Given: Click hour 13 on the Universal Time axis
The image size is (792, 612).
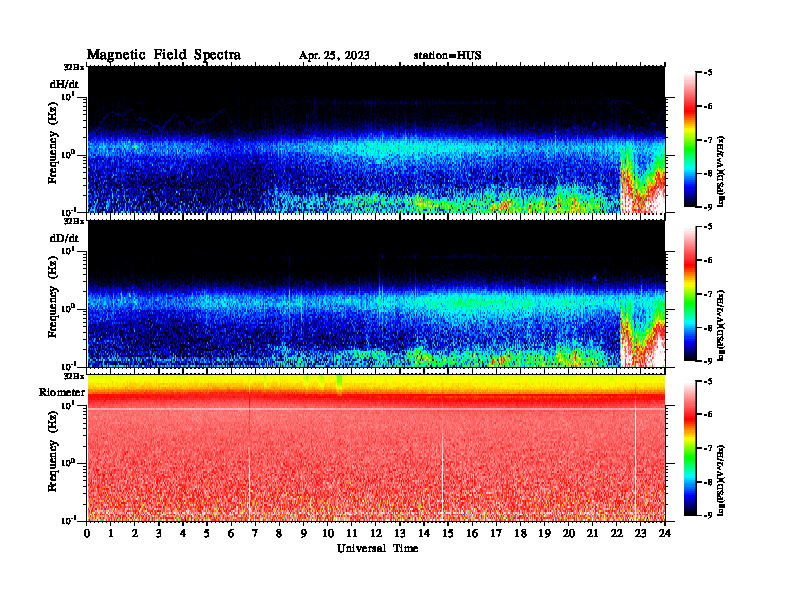Looking at the screenshot, I should tap(400, 533).
